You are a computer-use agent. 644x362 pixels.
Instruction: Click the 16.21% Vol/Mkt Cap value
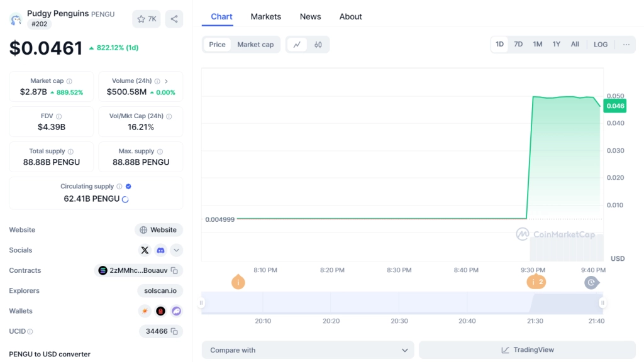pyautogui.click(x=141, y=127)
